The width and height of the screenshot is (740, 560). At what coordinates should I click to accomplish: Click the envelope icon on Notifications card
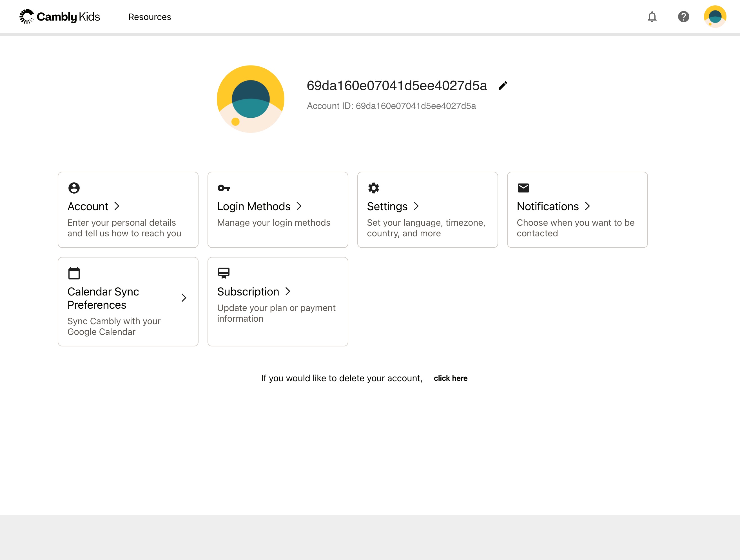point(523,188)
